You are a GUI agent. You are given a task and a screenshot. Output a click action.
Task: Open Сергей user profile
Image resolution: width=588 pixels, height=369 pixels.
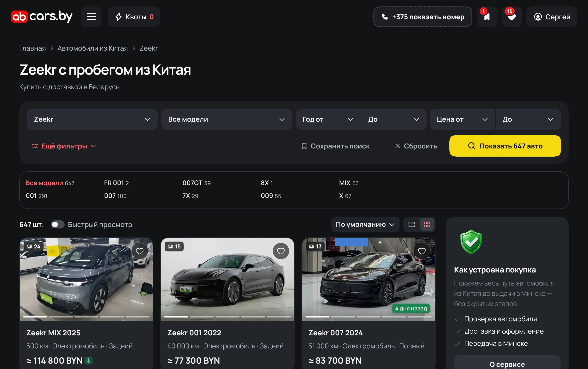pos(552,17)
